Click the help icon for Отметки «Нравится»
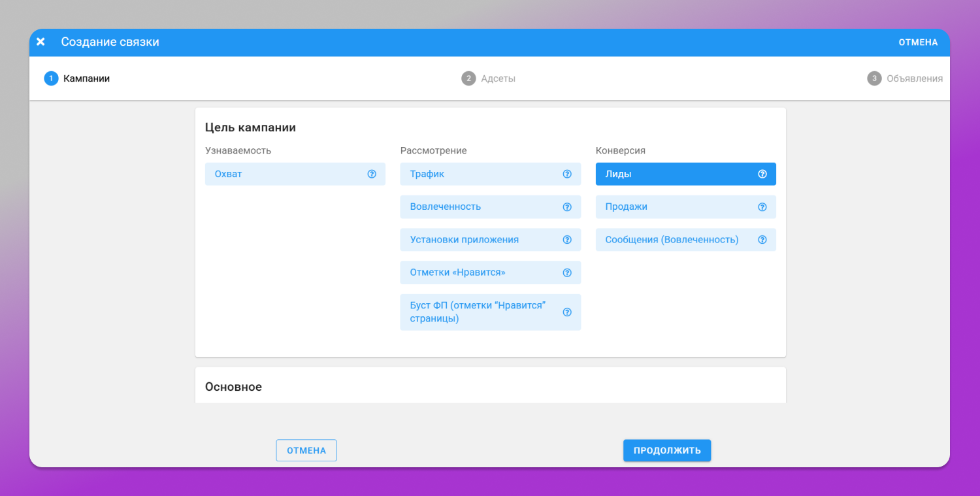This screenshot has height=496, width=980. click(x=567, y=273)
